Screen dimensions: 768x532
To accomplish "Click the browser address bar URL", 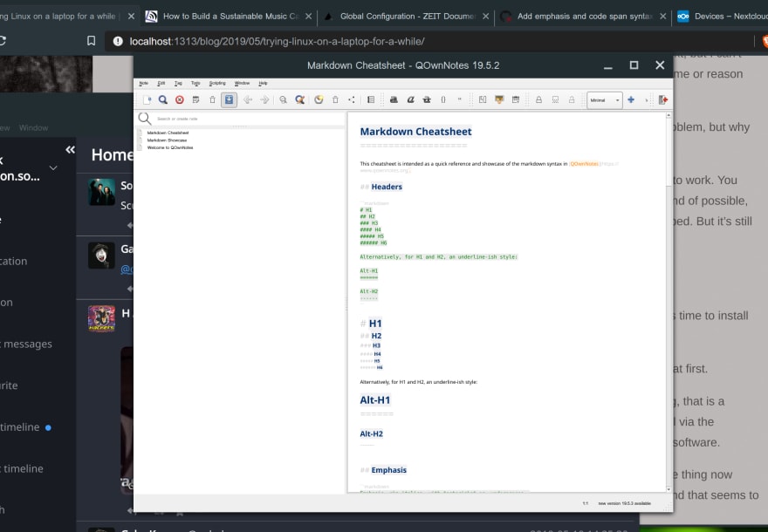I will (x=277, y=42).
